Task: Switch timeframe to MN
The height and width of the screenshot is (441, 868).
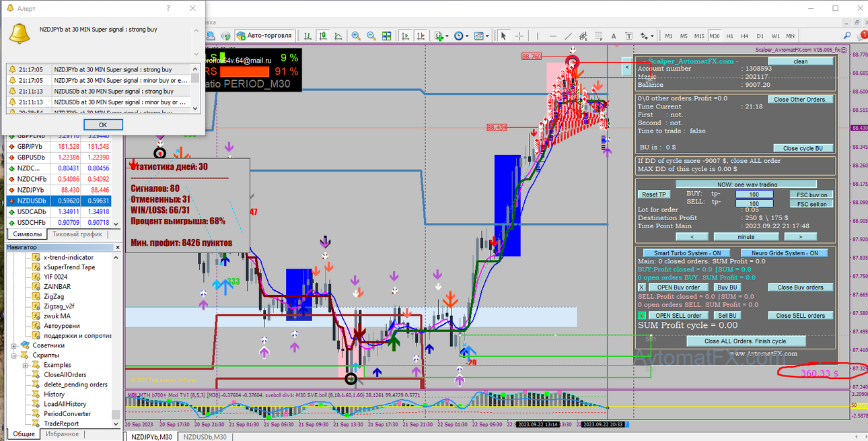Action: point(790,36)
